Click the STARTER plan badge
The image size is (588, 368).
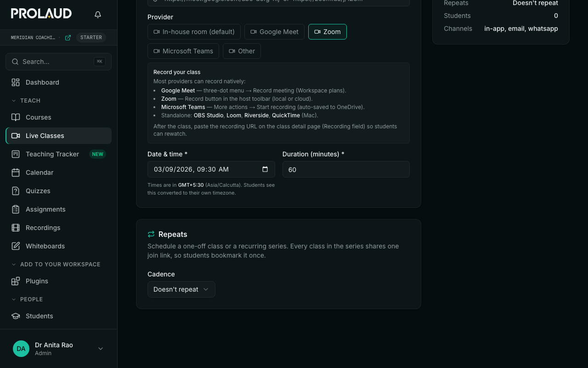click(91, 38)
